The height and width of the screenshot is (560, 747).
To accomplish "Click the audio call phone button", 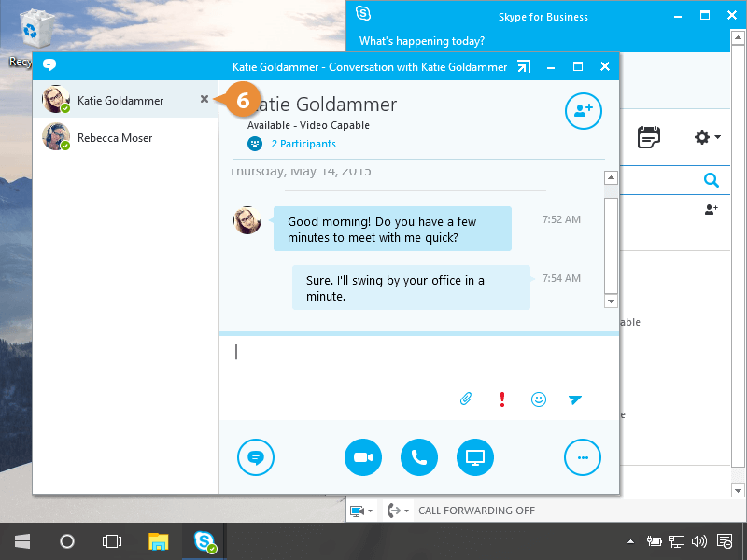I will [x=419, y=457].
